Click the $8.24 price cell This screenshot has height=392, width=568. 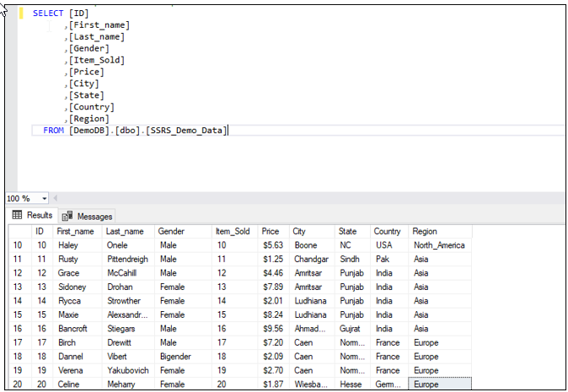(274, 314)
